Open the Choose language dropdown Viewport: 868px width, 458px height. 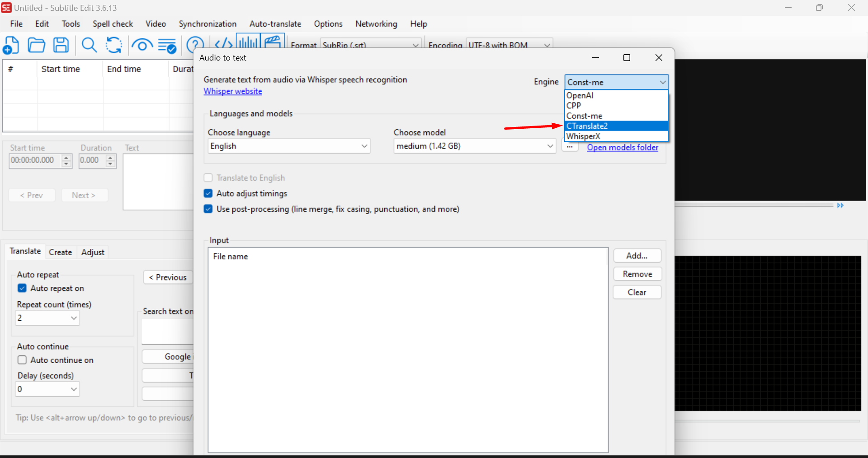(x=289, y=146)
